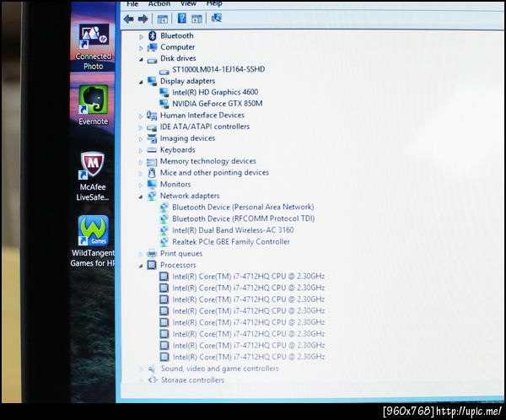Open the McAfee LiveSafe desktop shortcut
This screenshot has height=420, width=506.
pos(93,176)
